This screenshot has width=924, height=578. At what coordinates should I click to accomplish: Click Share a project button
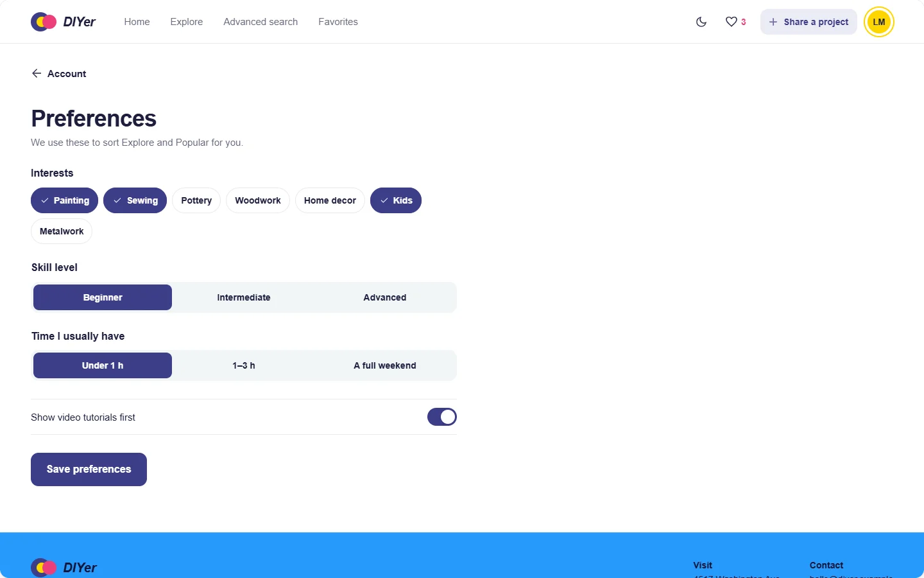pyautogui.click(x=809, y=22)
